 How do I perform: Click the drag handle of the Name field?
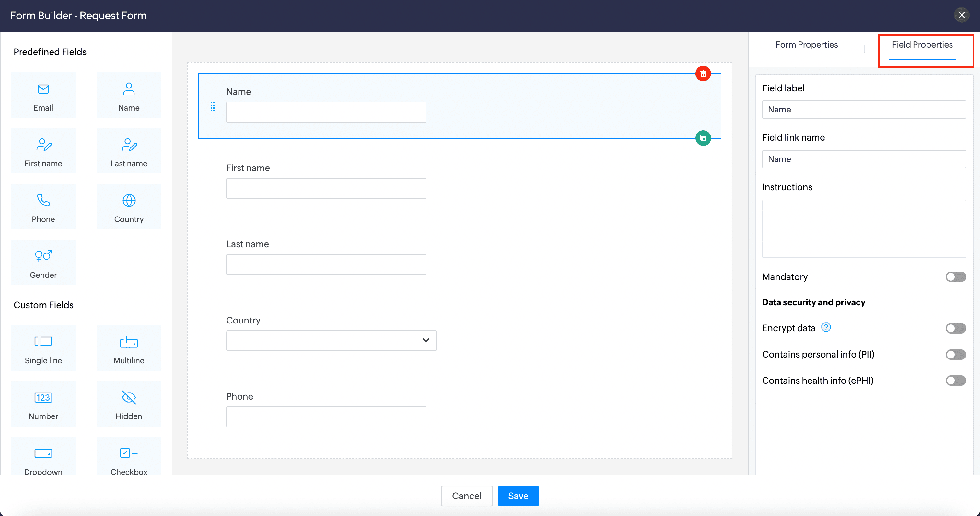[x=213, y=107]
